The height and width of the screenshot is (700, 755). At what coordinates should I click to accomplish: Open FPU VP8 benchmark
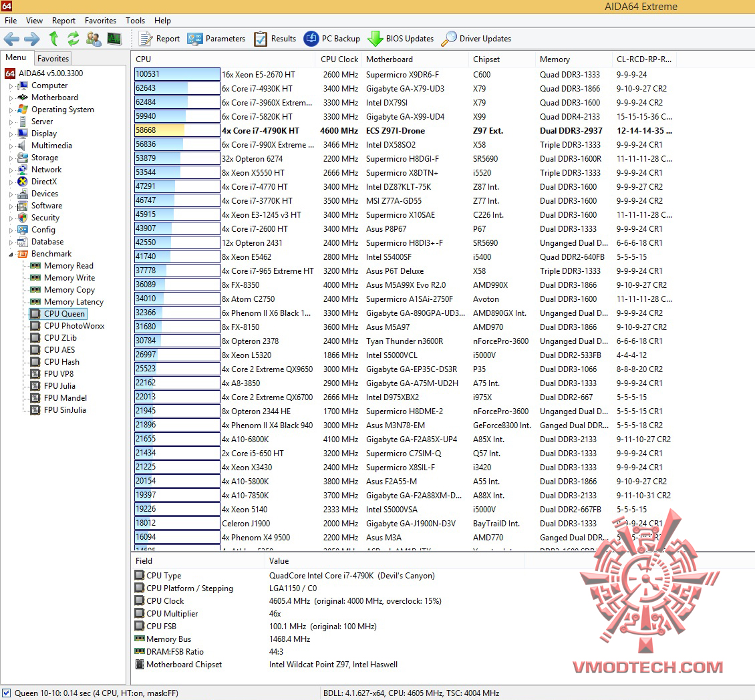click(x=59, y=374)
